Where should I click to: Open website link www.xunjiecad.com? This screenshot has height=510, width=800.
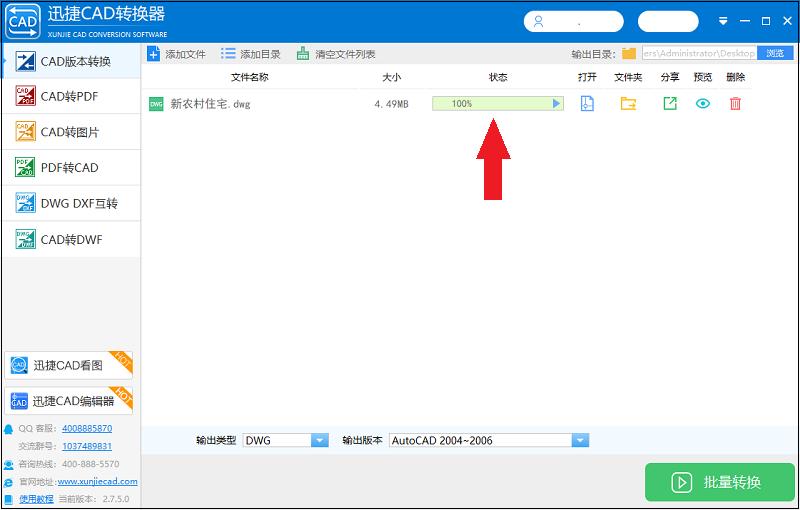(x=97, y=481)
